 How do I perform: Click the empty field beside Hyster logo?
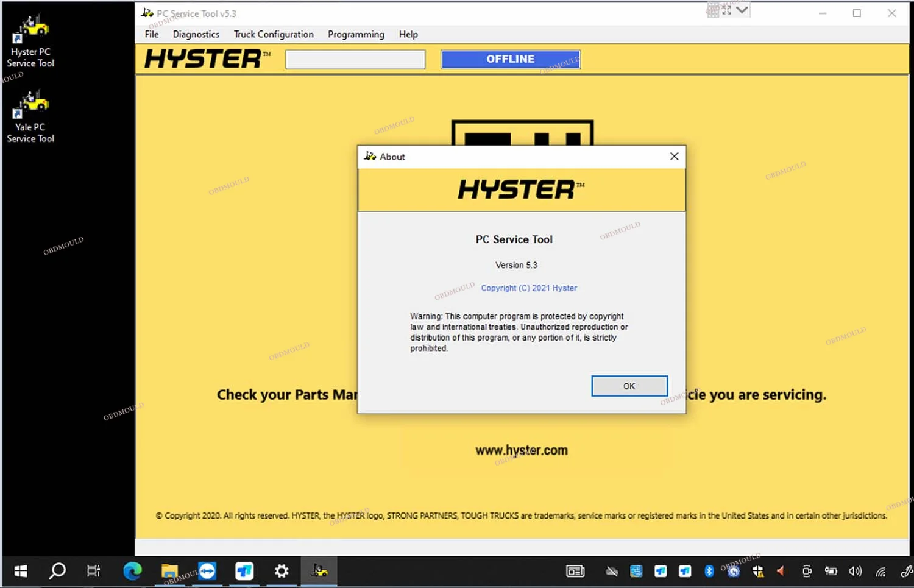[355, 60]
